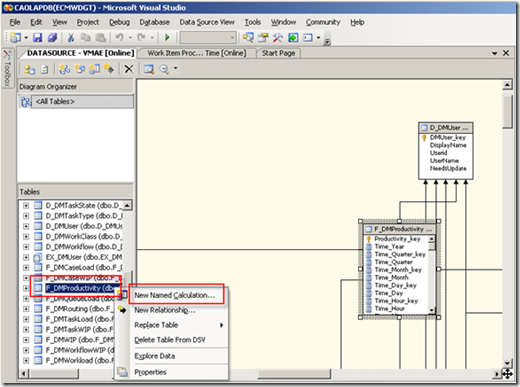Screen dimensions: 520x387
Task: Switch to Work Item Proc... Time tab
Action: point(197,53)
